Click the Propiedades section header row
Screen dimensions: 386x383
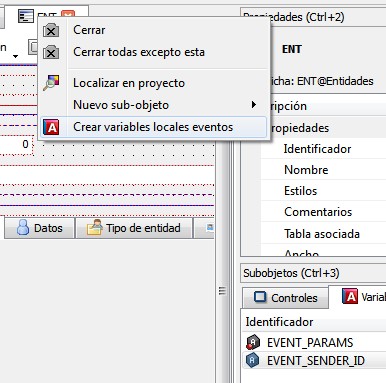[x=313, y=128]
